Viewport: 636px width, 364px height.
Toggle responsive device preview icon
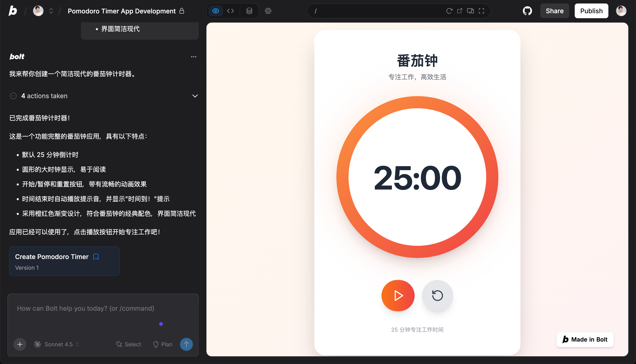[x=470, y=11]
